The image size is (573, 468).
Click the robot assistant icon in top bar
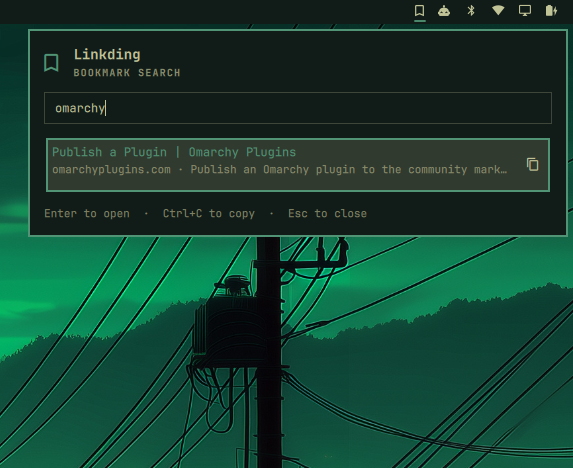pyautogui.click(x=444, y=11)
